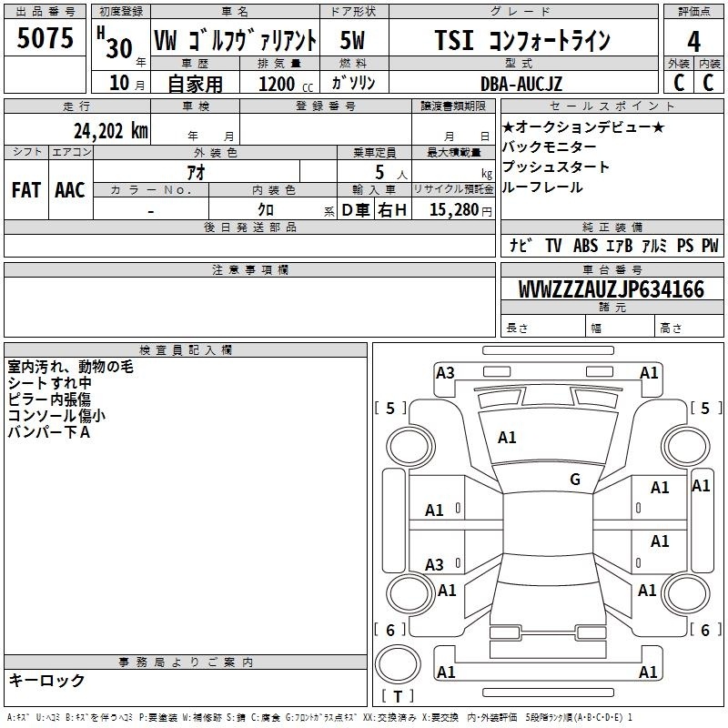Click lot number 5075
Viewport: 728px width, 728px height.
[x=45, y=40]
